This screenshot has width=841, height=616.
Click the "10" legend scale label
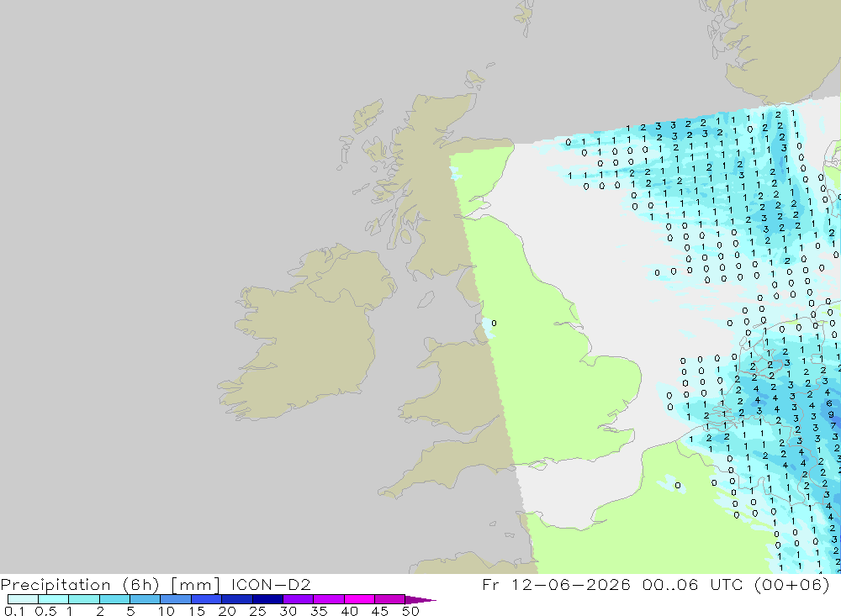tap(167, 611)
